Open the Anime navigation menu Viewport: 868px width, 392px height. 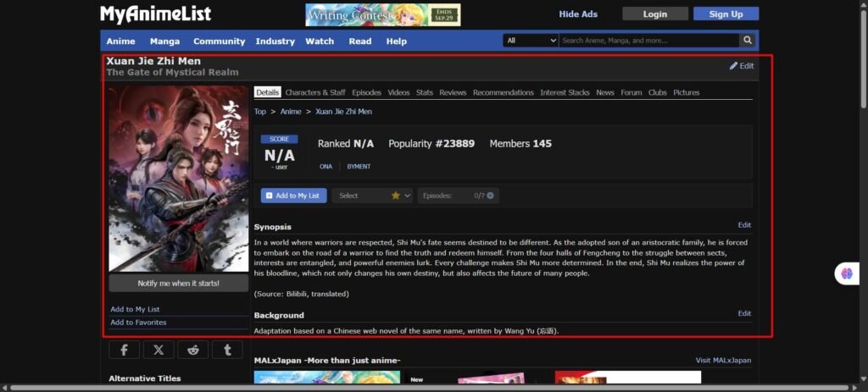click(x=120, y=41)
